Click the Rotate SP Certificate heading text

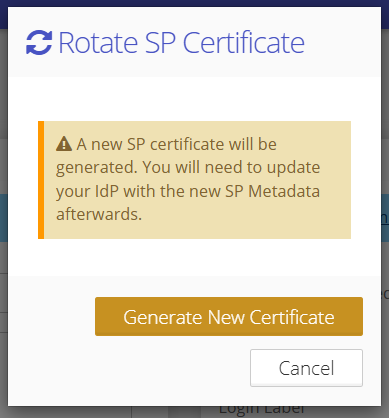point(181,43)
